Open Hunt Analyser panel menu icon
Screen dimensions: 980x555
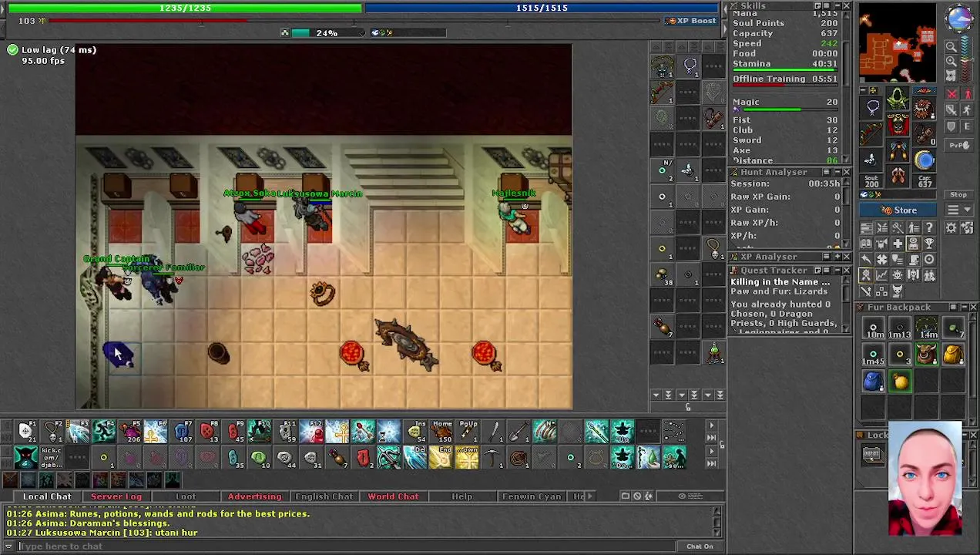click(x=827, y=172)
